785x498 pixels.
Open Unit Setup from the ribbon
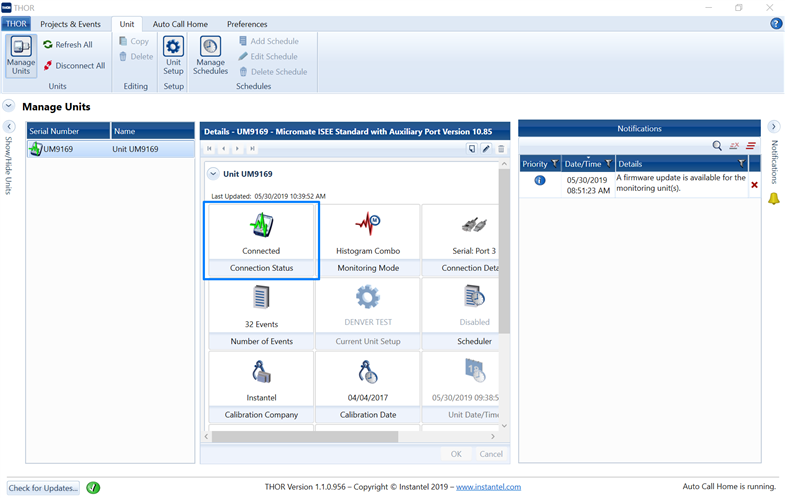[x=173, y=55]
